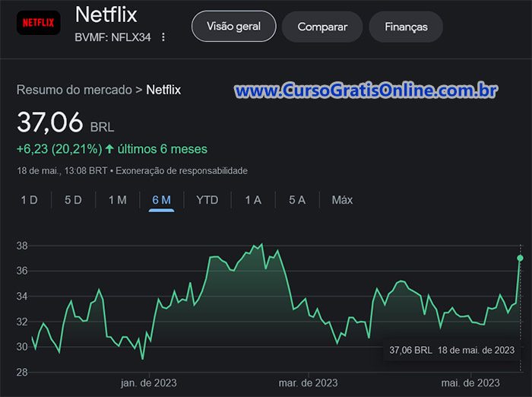Click the 37,06 BRL chart tooltip
The image size is (532, 397).
pos(452,350)
